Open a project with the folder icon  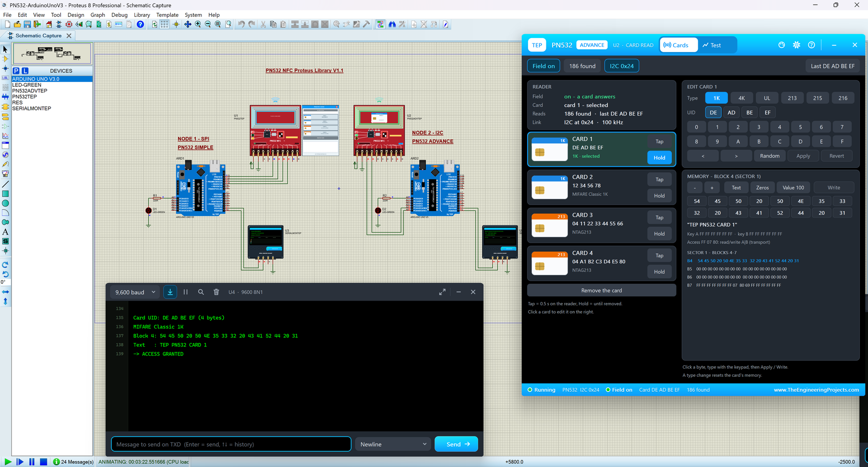17,24
